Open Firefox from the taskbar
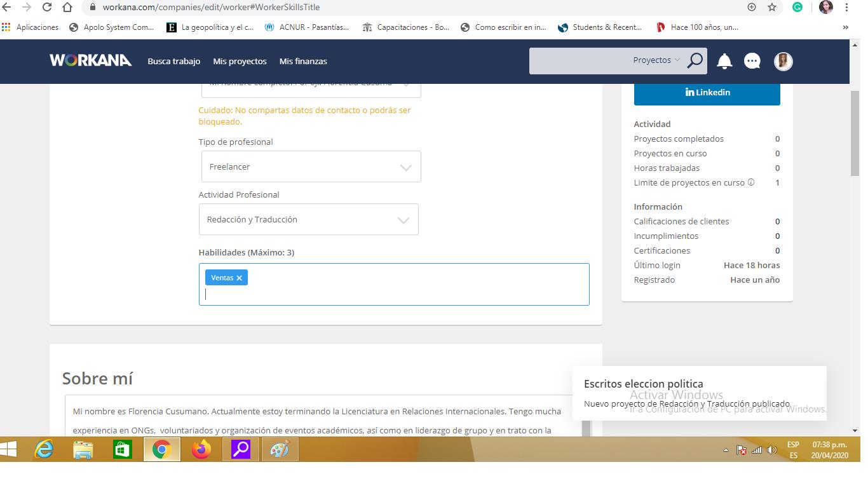The height and width of the screenshot is (488, 868). click(x=201, y=450)
